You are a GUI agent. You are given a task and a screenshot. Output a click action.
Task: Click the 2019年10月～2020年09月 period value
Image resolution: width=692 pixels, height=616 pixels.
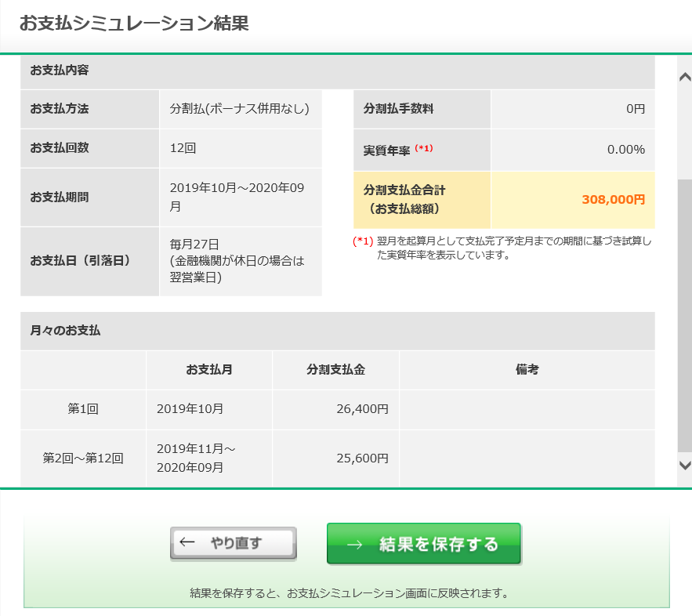click(x=237, y=197)
